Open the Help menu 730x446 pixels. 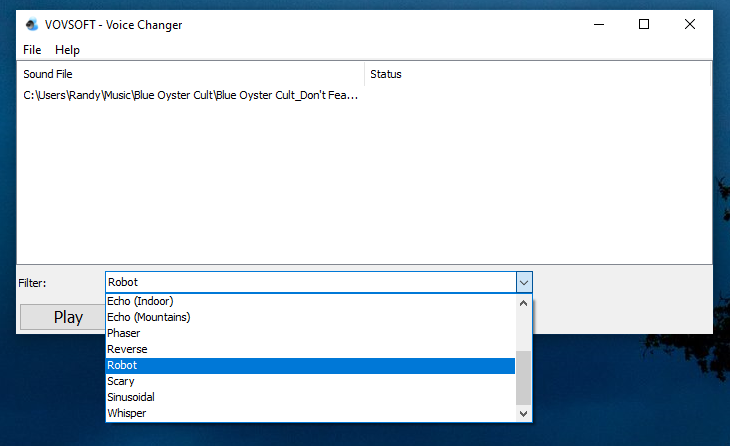pyautogui.click(x=68, y=50)
